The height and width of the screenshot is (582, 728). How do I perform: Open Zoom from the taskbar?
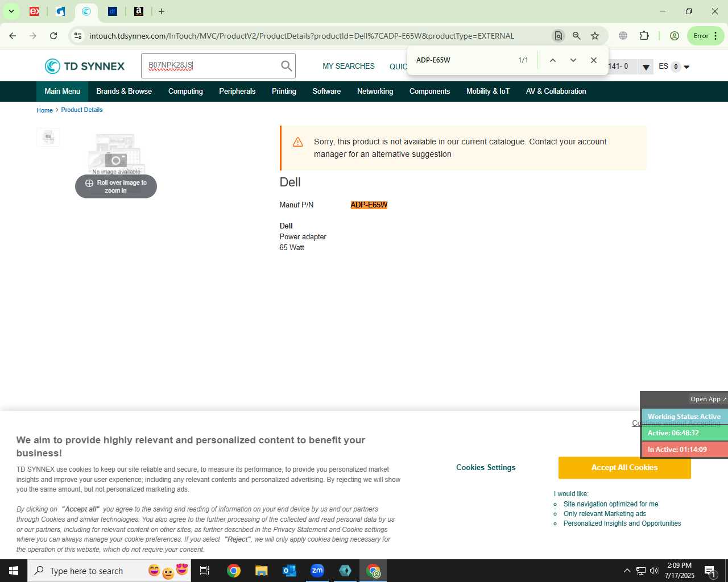click(317, 571)
